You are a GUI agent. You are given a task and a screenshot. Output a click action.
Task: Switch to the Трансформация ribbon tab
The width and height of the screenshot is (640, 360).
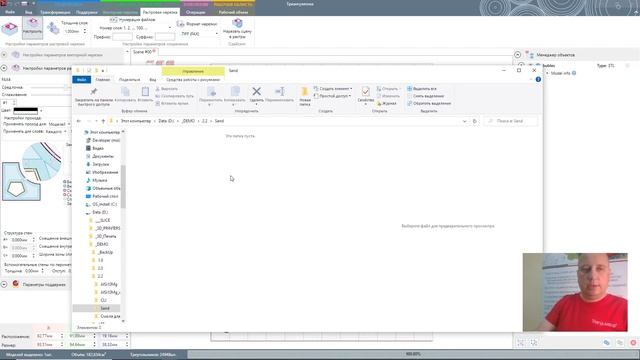[55, 12]
